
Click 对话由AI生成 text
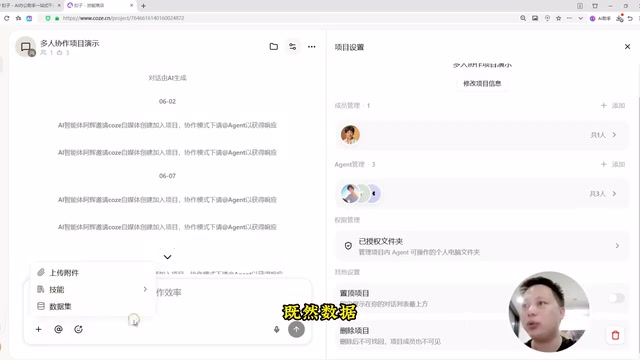click(167, 78)
